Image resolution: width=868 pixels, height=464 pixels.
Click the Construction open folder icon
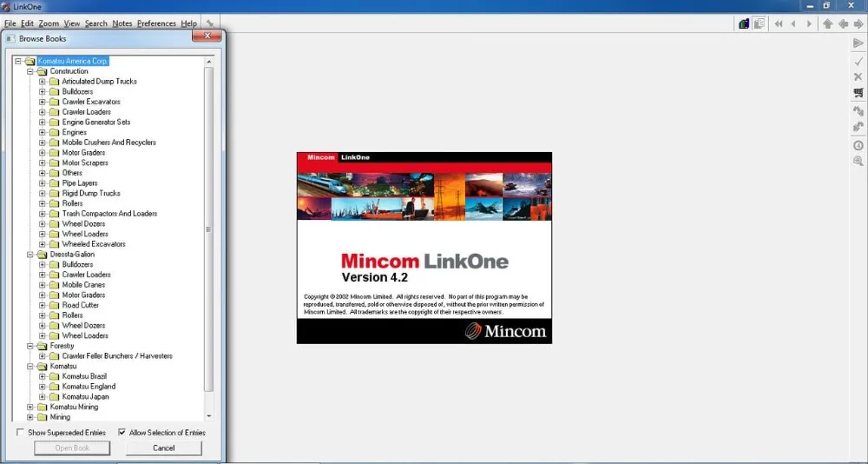click(42, 71)
